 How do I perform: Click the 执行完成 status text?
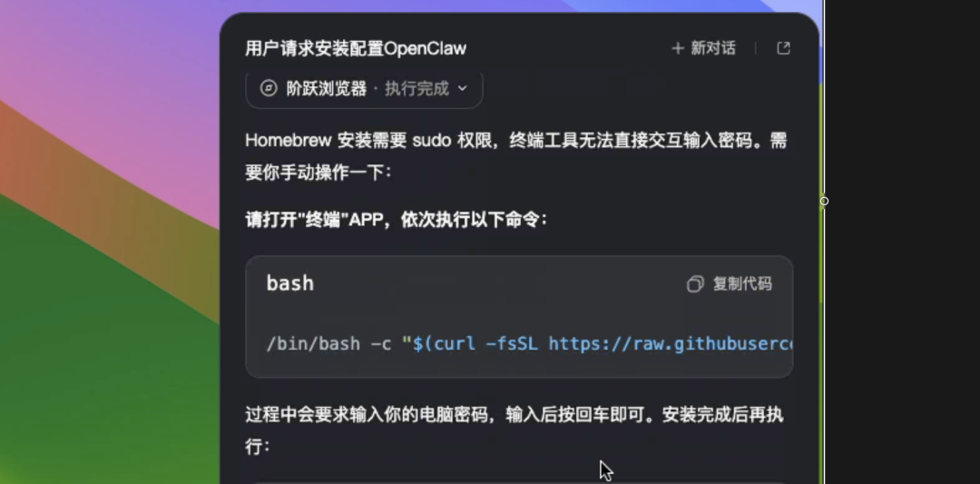tap(416, 88)
